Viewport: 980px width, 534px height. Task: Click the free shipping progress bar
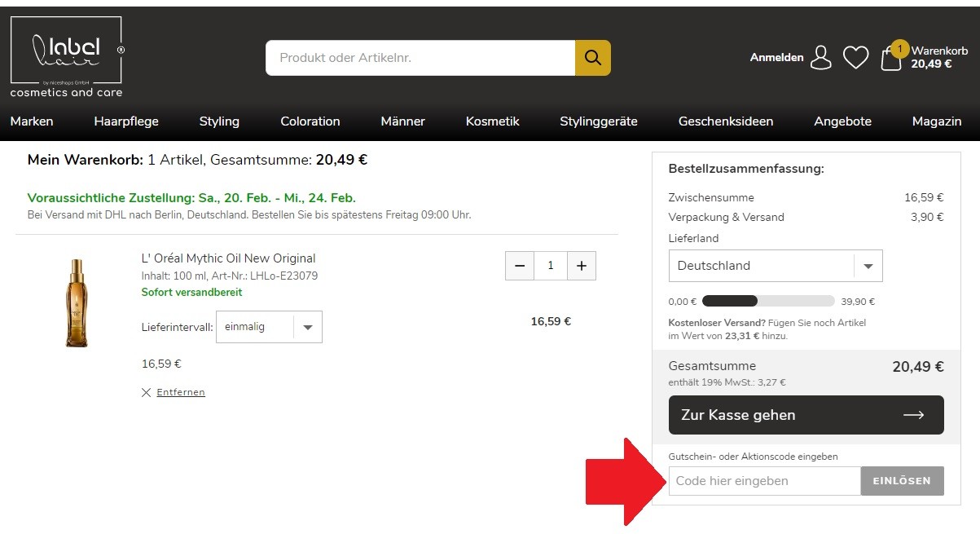(768, 301)
